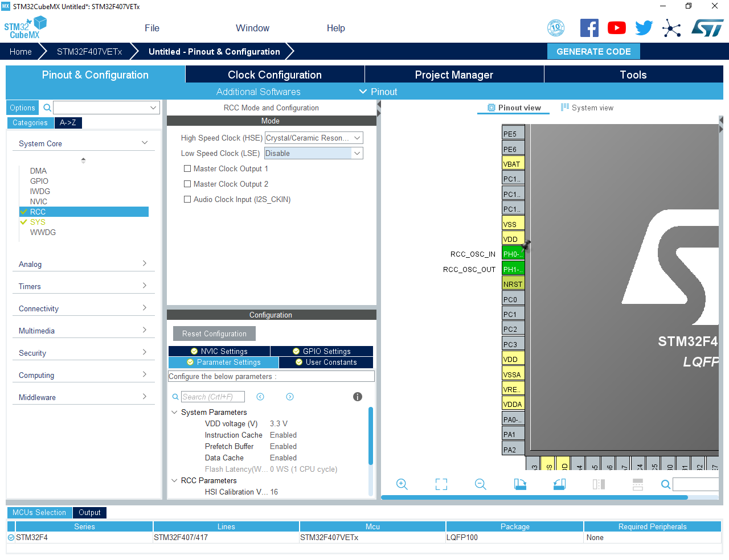
Task: Zoom out of the pinout view
Action: tap(481, 484)
